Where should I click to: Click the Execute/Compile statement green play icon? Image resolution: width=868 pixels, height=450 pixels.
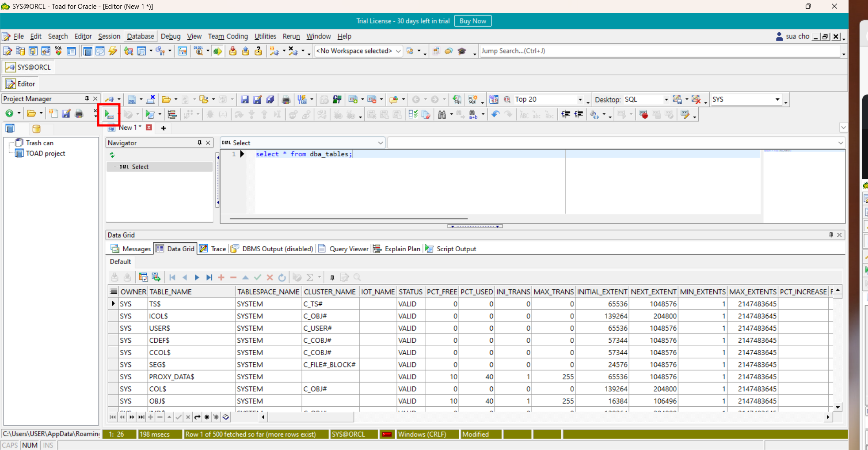pyautogui.click(x=109, y=115)
